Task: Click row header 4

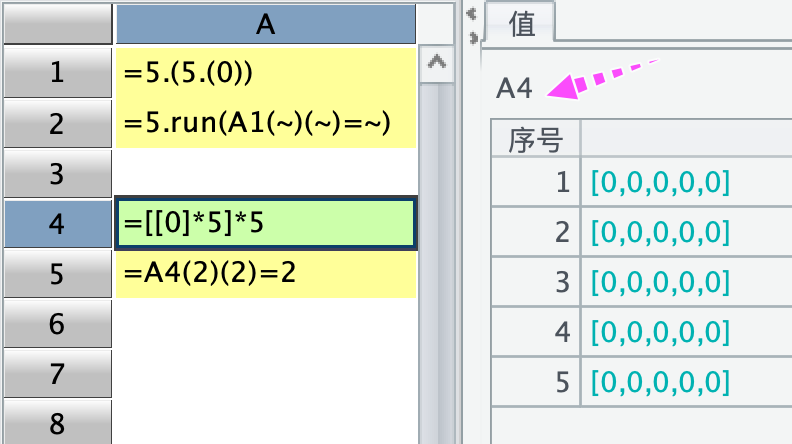Action: (x=58, y=223)
